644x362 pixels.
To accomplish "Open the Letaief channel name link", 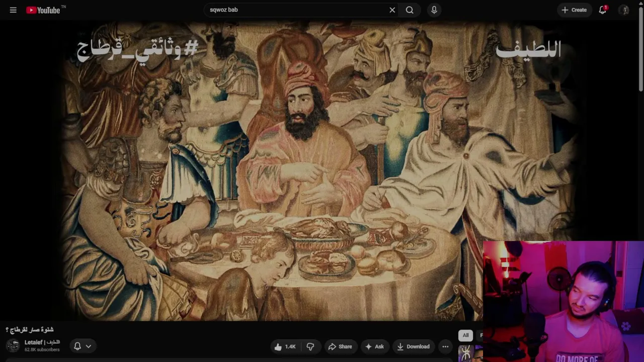I will 42,342.
